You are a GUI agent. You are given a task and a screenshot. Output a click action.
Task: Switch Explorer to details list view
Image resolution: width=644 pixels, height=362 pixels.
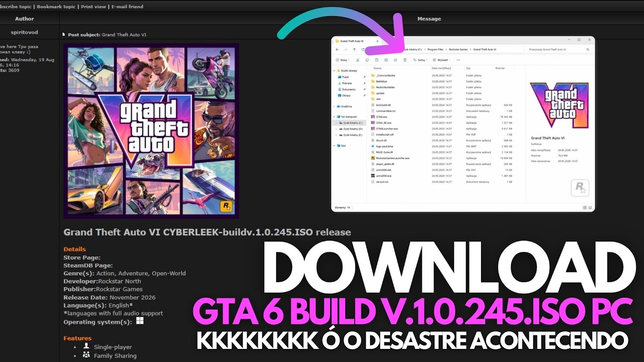(585, 207)
